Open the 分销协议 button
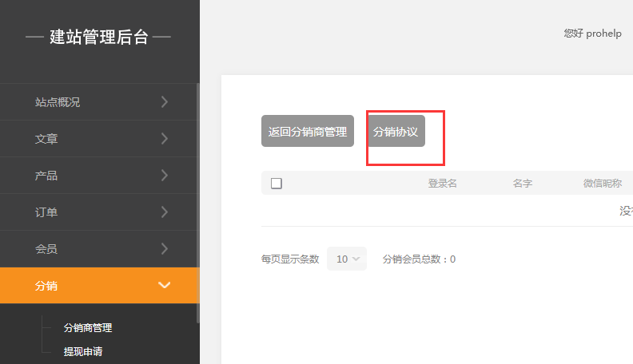This screenshot has width=633, height=364. pos(396,132)
